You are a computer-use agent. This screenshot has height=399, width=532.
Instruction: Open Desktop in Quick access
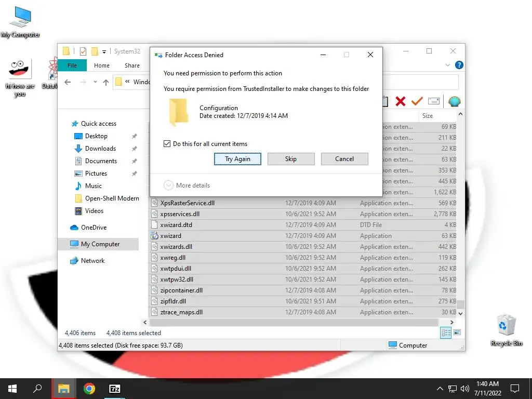point(96,136)
